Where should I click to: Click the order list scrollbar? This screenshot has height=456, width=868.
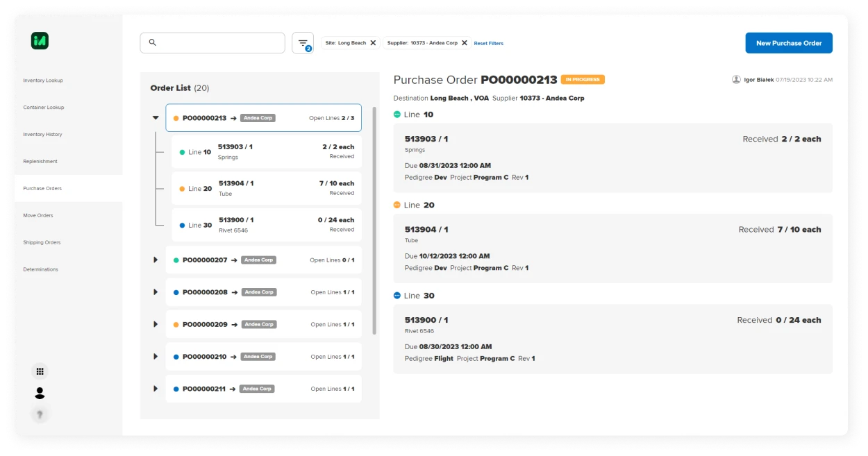tap(375, 221)
